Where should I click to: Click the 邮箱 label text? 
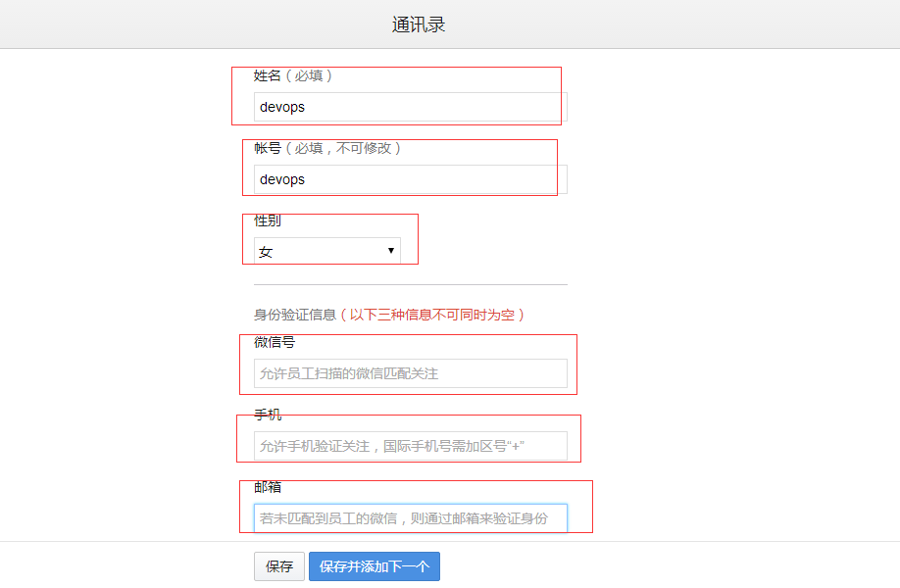[268, 487]
